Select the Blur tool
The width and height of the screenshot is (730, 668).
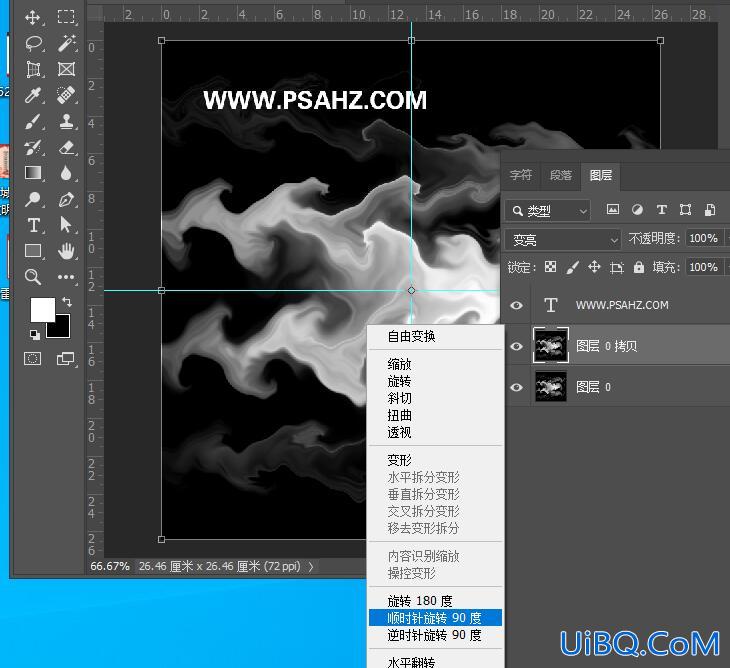tap(66, 173)
